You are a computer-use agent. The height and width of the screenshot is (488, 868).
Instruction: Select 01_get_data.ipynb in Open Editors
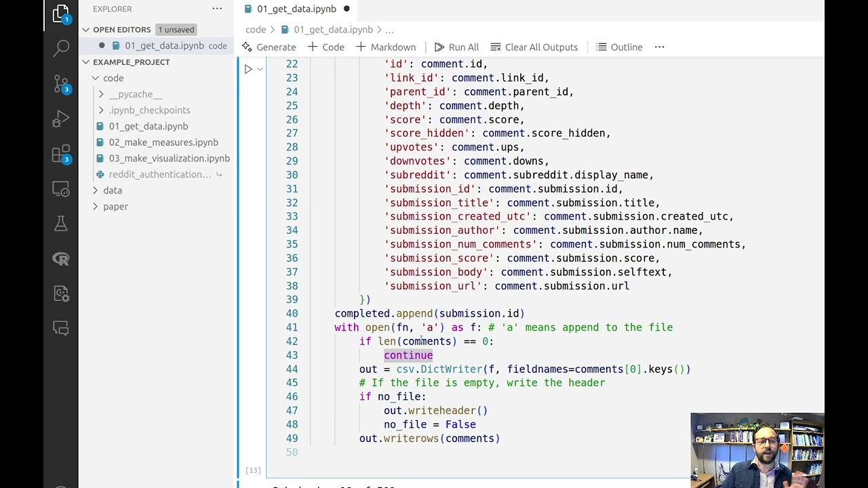point(164,45)
